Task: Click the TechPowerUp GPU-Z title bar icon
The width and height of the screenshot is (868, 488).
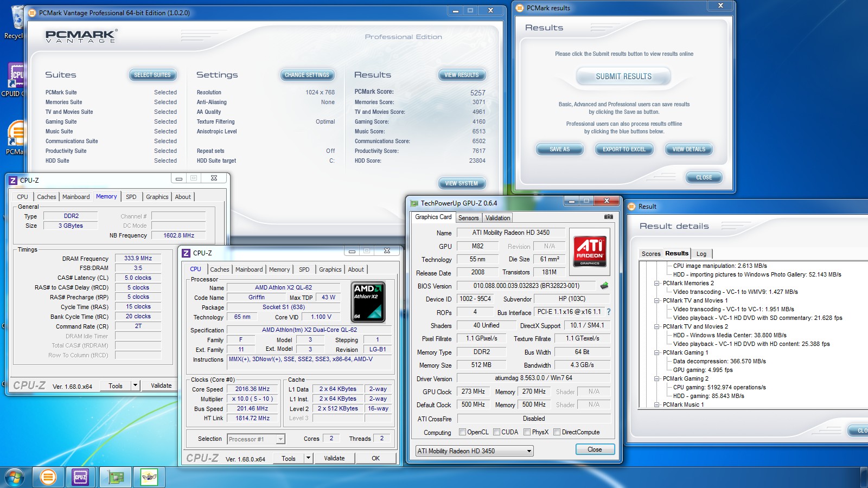Action: point(414,203)
